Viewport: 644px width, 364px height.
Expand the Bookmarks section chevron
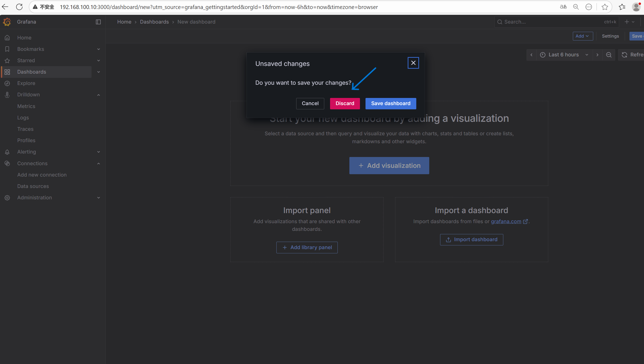[x=98, y=49]
